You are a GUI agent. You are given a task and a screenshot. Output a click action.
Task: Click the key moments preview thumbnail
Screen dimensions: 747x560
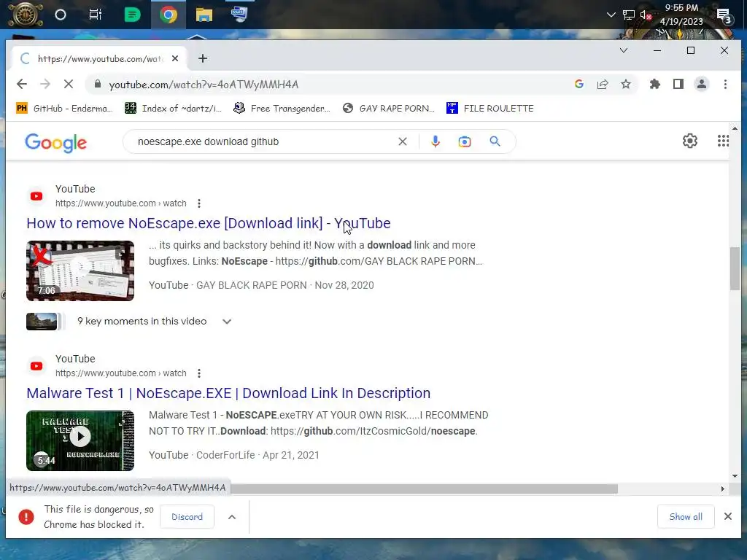point(42,322)
